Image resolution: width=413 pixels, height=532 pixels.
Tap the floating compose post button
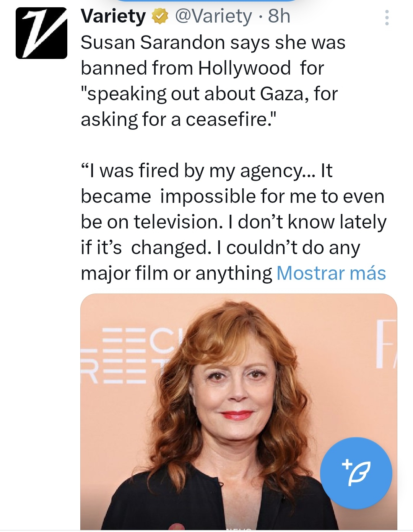point(356,473)
